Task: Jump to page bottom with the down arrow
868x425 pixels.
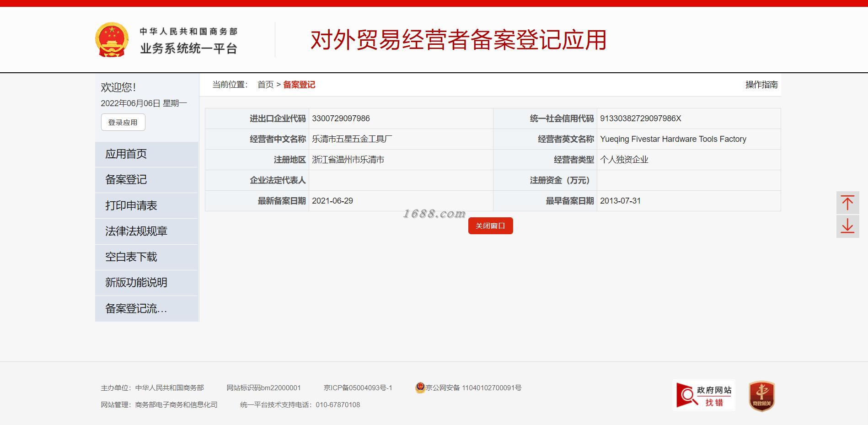Action: click(847, 226)
